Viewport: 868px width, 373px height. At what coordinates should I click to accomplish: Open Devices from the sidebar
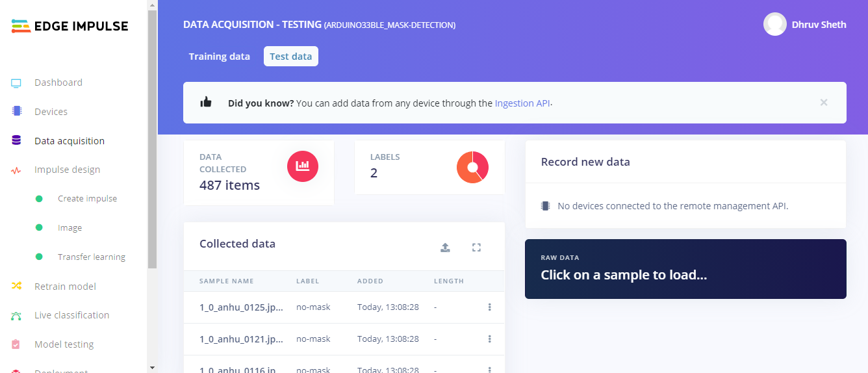[51, 112]
